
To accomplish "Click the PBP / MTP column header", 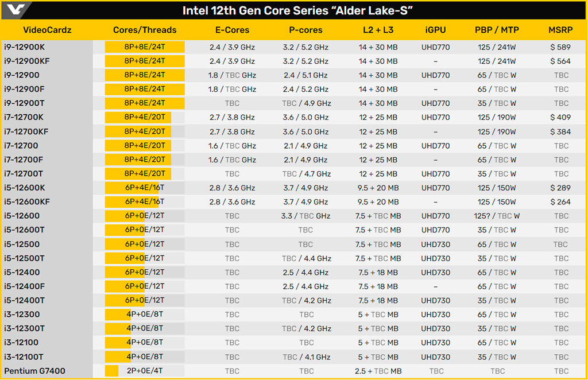I will (x=497, y=30).
